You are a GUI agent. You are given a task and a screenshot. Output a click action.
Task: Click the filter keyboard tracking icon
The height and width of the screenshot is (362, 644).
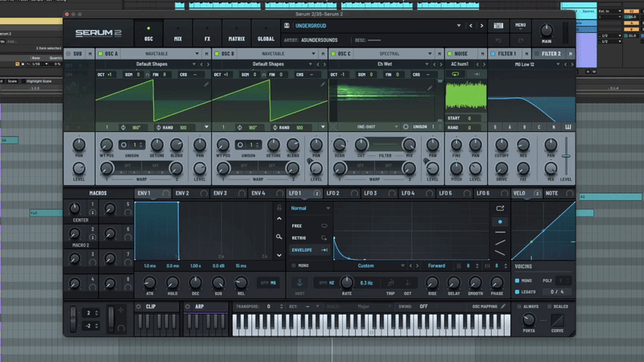(568, 127)
